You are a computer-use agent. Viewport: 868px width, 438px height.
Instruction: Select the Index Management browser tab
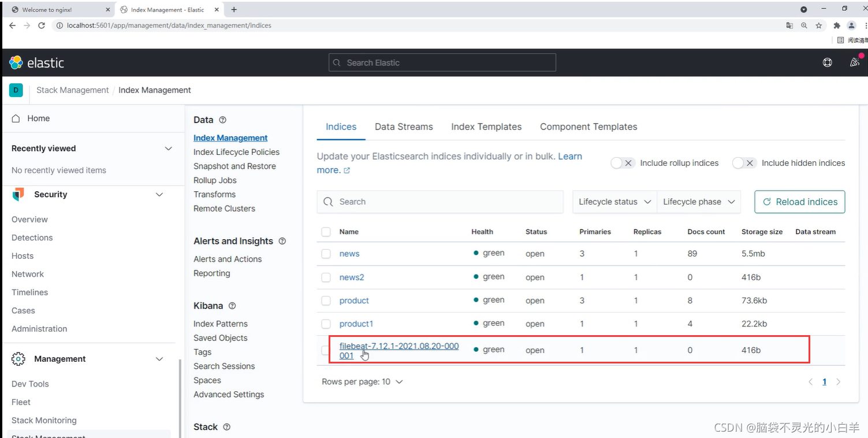pyautogui.click(x=167, y=10)
